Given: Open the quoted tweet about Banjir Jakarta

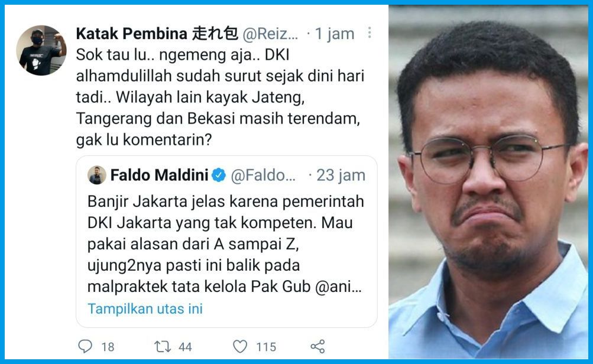Looking at the screenshot, I should click(x=226, y=242).
